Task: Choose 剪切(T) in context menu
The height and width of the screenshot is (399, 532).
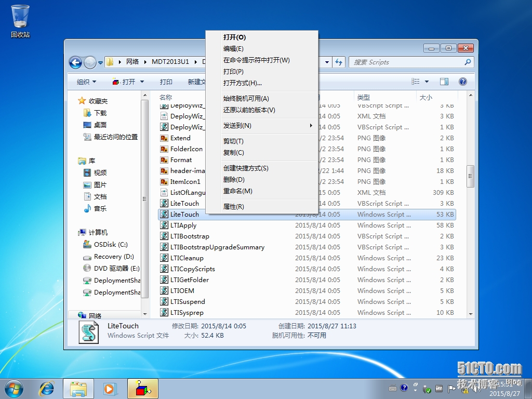Action: click(x=262, y=141)
